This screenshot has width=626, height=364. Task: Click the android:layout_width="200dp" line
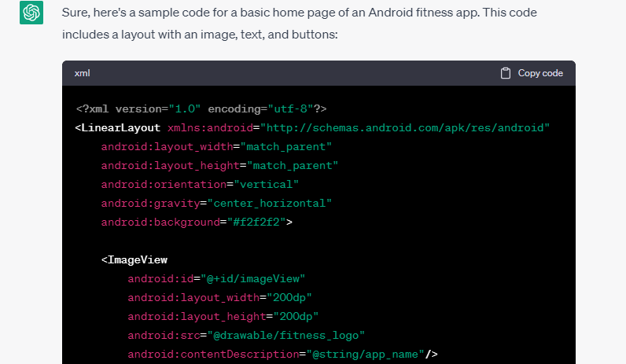point(219,297)
